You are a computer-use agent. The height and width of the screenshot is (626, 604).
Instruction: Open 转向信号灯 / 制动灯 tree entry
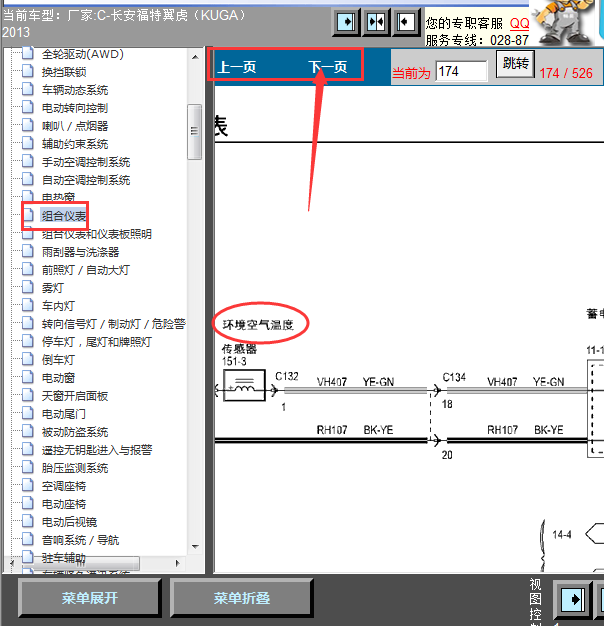113,324
